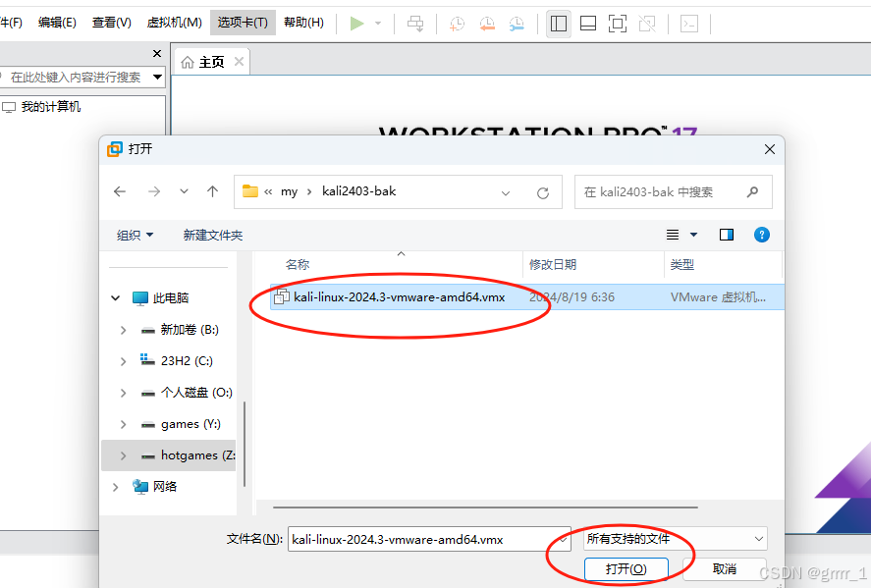Click the kali2403-bak breadcrumb segment
The width and height of the screenshot is (871, 588).
click(x=358, y=191)
